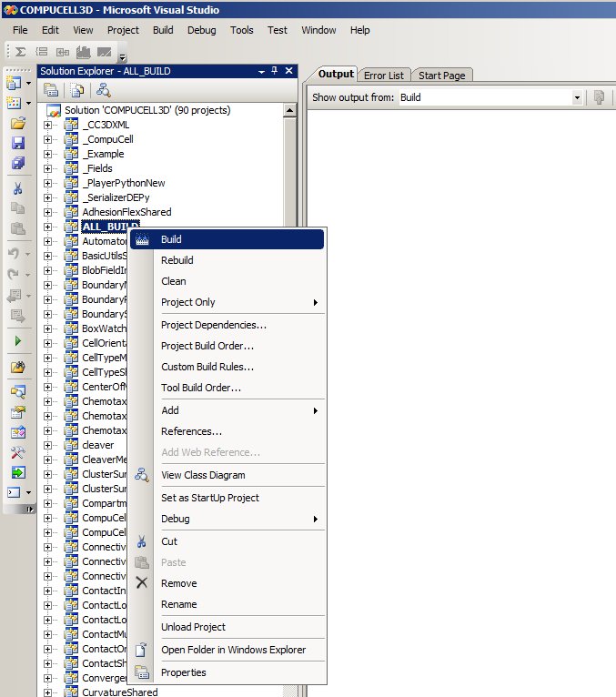Switch to the Error List tab
The width and height of the screenshot is (616, 697).
pos(383,76)
